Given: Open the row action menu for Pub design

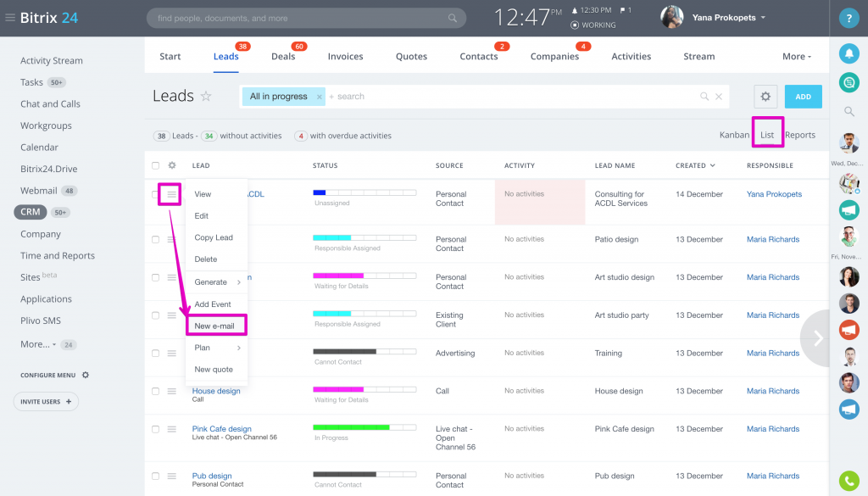Looking at the screenshot, I should pos(171,476).
